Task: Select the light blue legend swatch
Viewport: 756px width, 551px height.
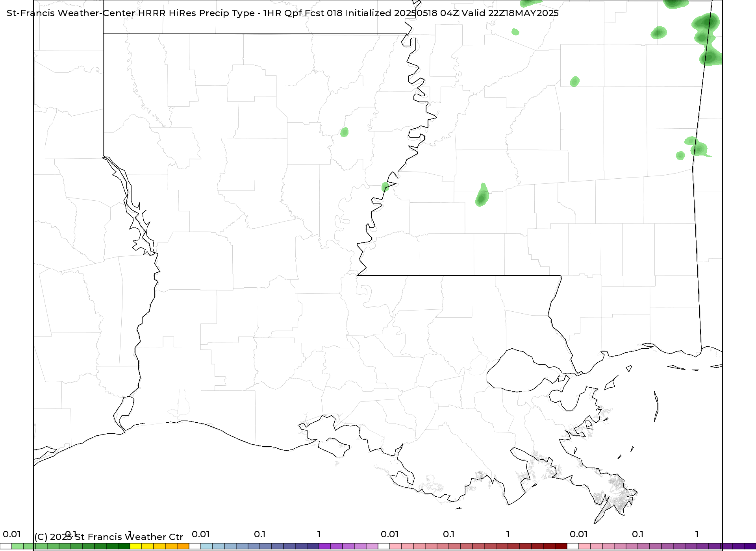Action: coord(207,546)
